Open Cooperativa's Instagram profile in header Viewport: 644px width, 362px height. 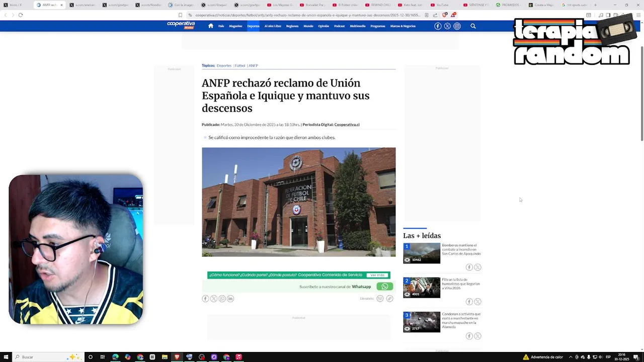pos(457,26)
